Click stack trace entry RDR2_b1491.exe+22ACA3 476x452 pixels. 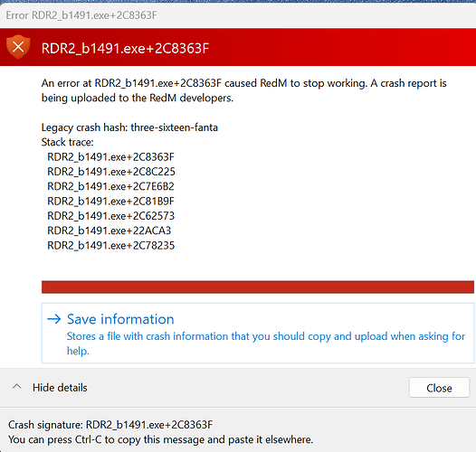109,231
